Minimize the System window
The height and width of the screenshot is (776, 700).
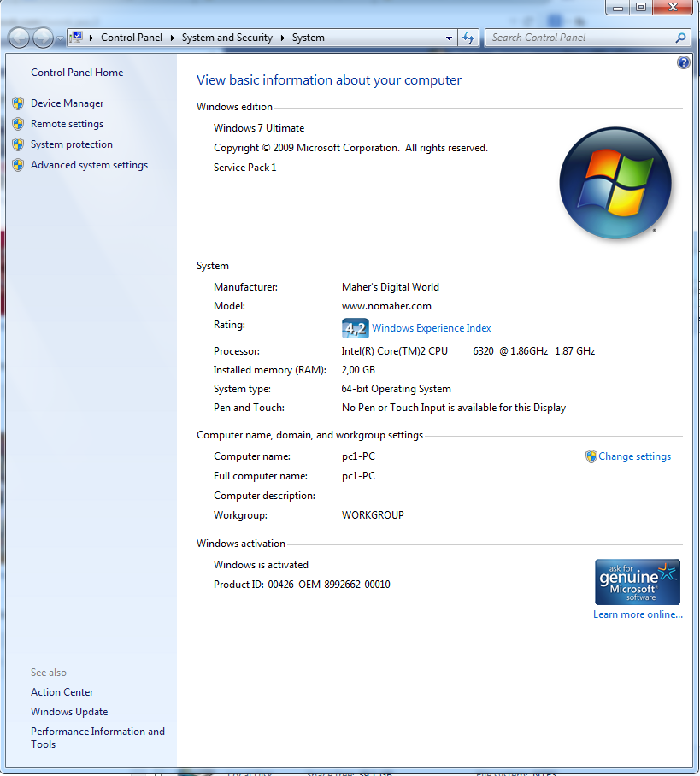click(617, 8)
